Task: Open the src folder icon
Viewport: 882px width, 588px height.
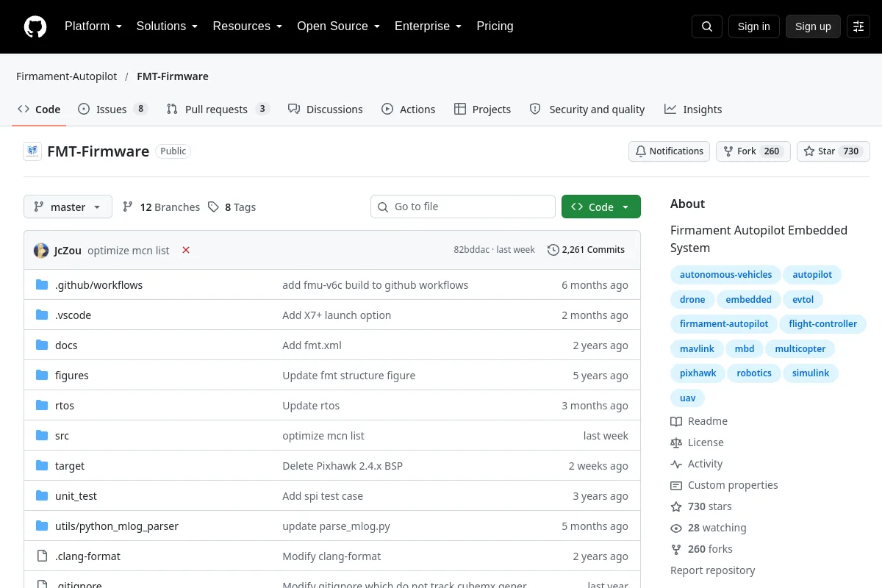Action: click(42, 435)
